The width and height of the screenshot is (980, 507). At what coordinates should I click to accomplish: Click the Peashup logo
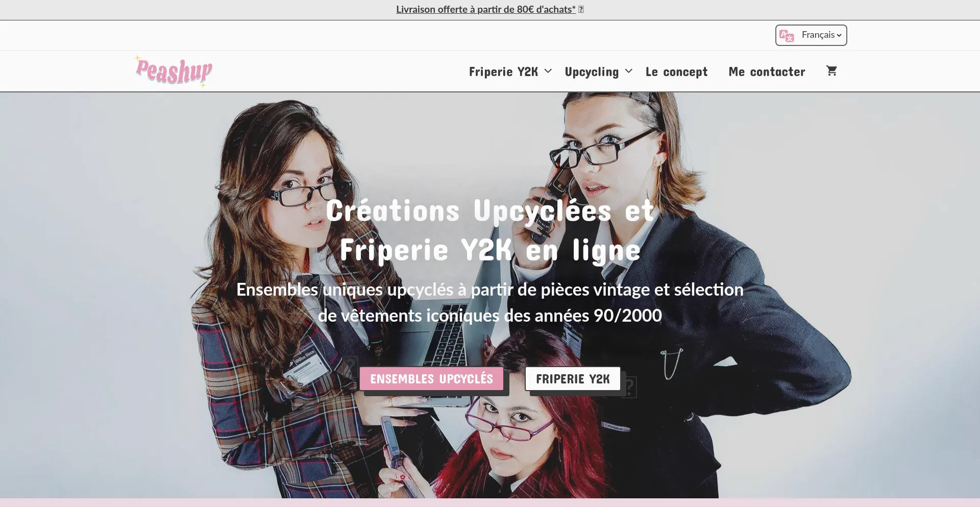point(174,71)
